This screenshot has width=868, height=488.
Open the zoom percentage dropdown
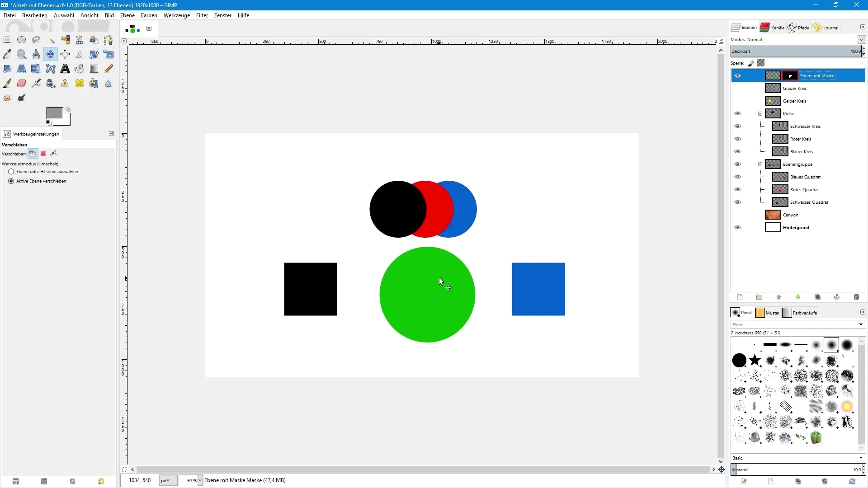(200, 481)
